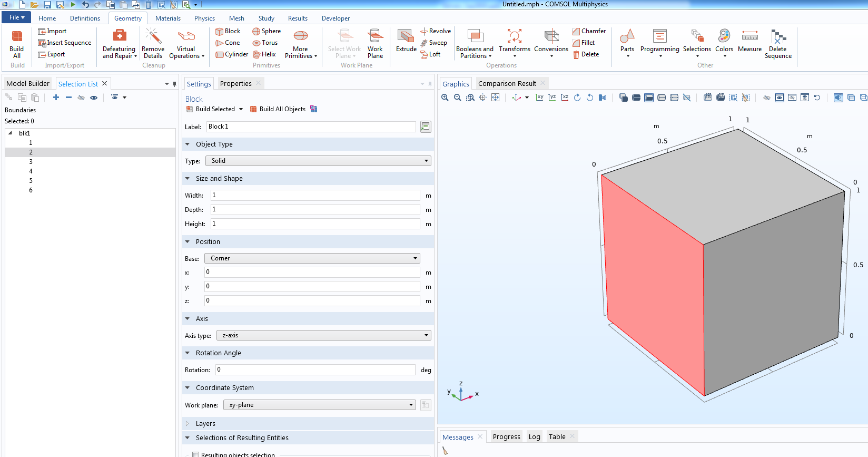
Task: Show selected entity with eye icon
Action: pyautogui.click(x=94, y=98)
